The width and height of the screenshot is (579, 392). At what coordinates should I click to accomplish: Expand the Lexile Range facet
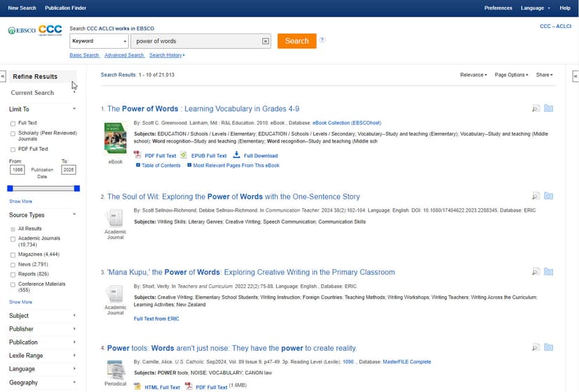(x=42, y=356)
